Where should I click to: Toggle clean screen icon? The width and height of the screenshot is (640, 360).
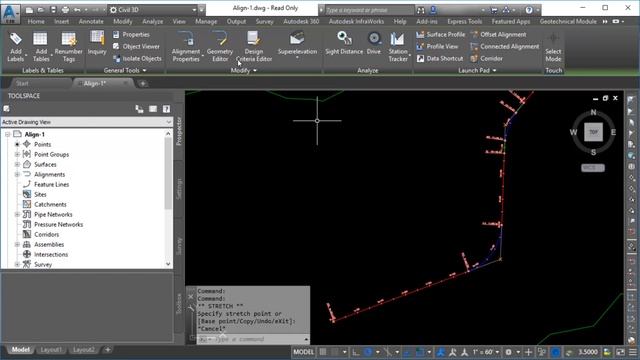coord(620,352)
